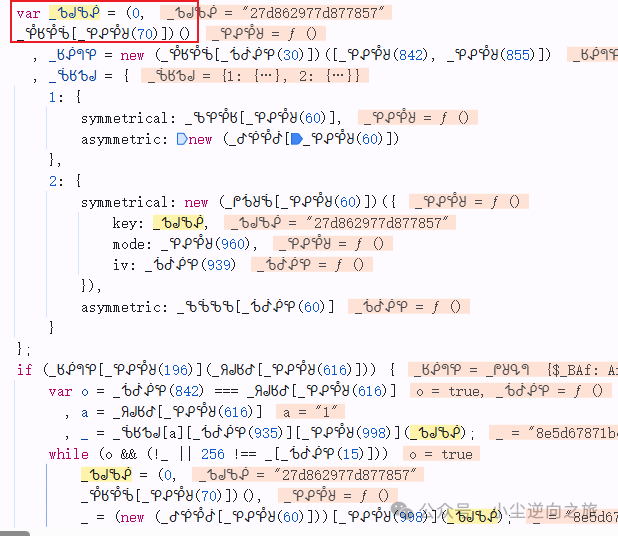This screenshot has width=618, height=536.
Task: Click the number 939 on iv line
Action: point(219,265)
